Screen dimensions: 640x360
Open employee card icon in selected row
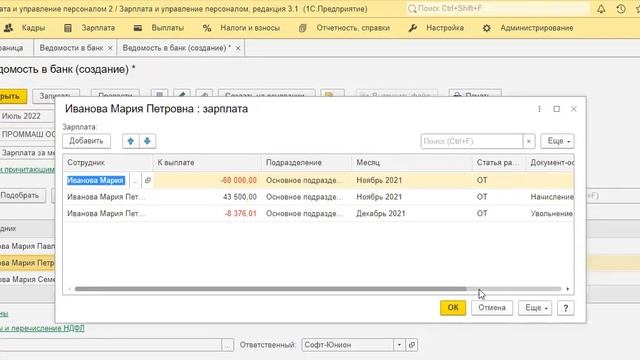click(148, 180)
